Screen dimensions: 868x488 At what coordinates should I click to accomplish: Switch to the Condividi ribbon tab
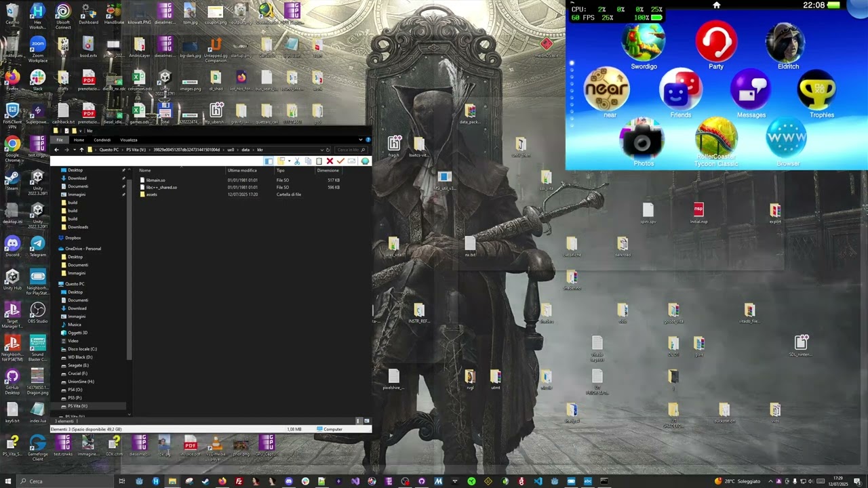coord(102,140)
